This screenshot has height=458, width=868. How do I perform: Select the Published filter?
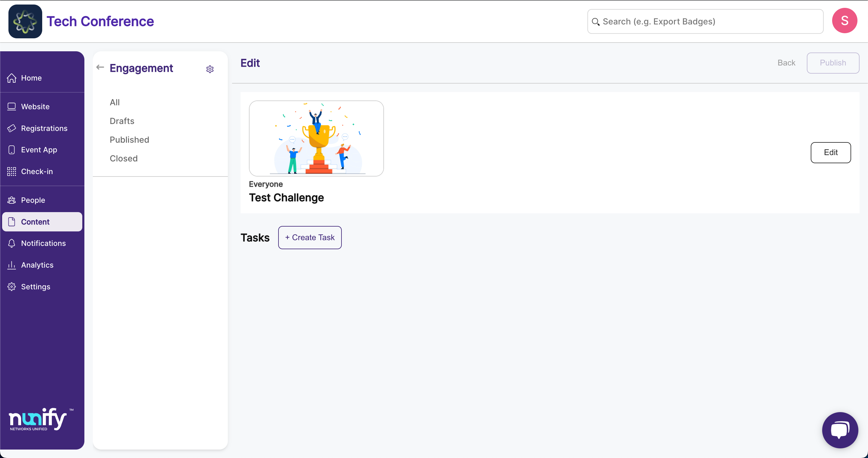pyautogui.click(x=129, y=140)
